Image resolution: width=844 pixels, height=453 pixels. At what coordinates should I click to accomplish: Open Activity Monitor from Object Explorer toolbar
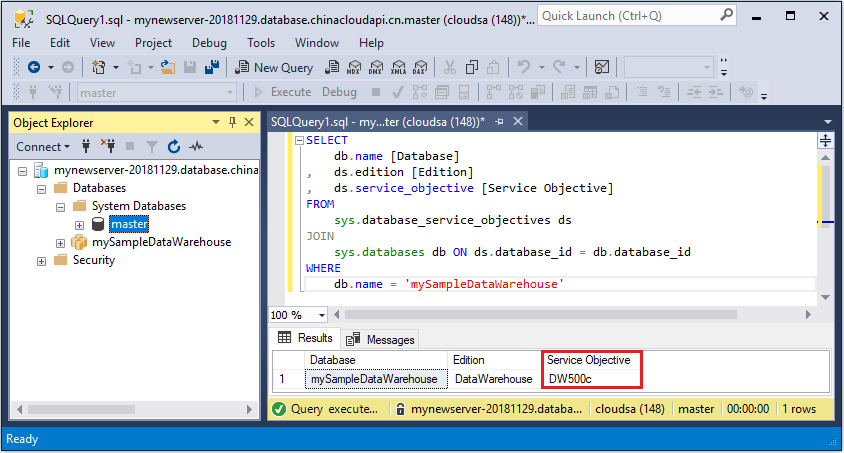tap(196, 146)
